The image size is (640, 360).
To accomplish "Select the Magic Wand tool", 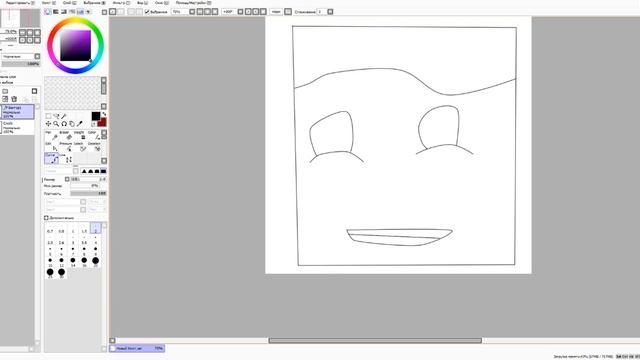I will (64, 116).
